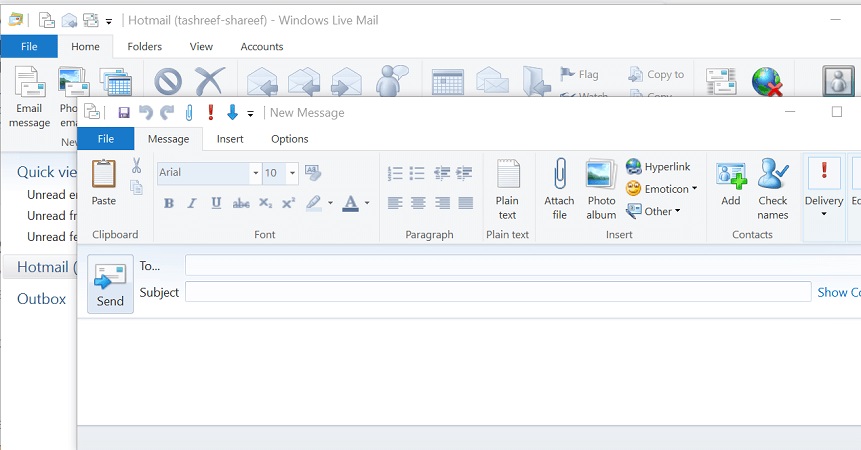861x450 pixels.
Task: Click quick access paperclip attach icon
Action: click(189, 112)
